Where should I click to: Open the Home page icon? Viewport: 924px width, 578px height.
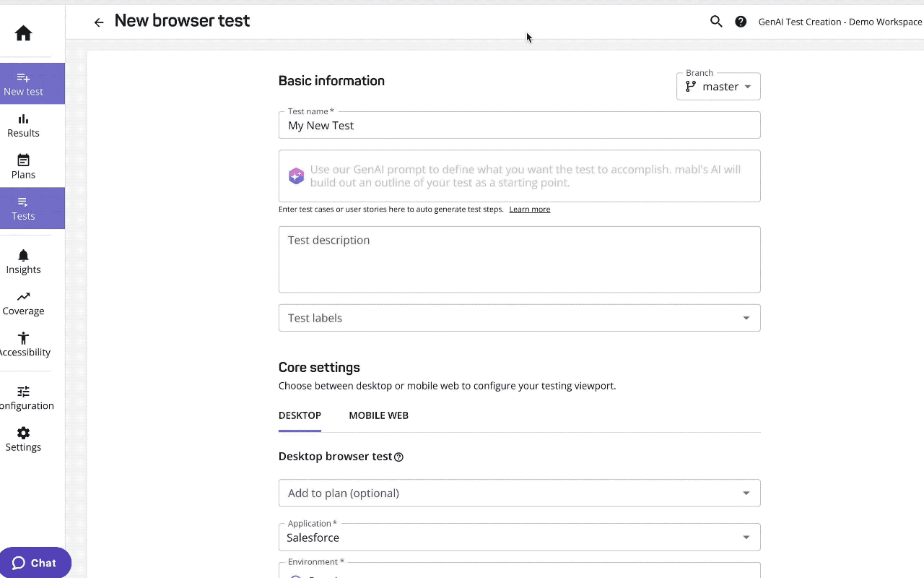23,33
